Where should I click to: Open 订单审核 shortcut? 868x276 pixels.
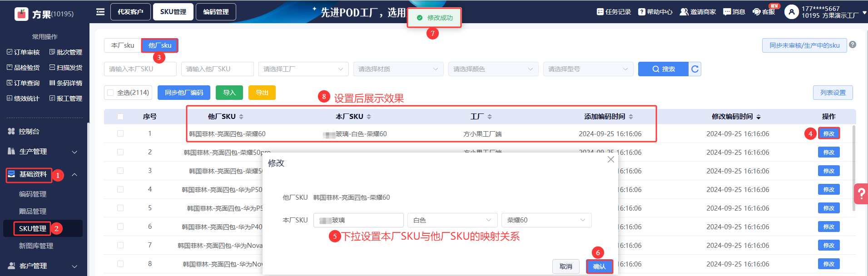point(23,52)
